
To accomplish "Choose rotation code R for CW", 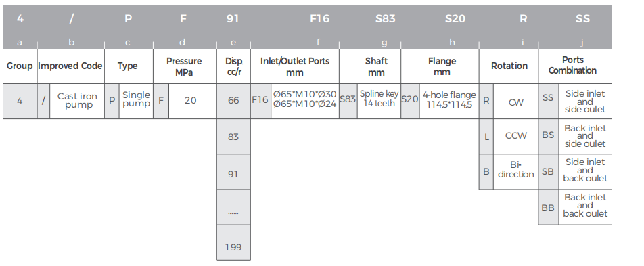I will (486, 101).
